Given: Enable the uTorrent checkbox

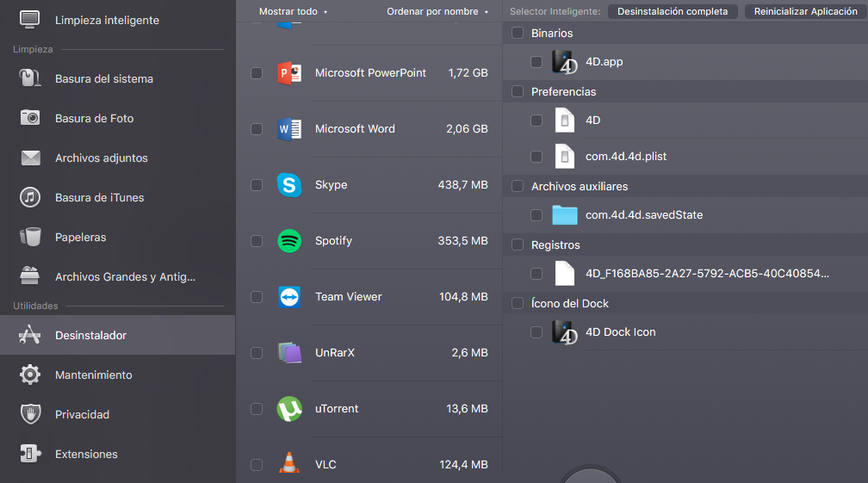Looking at the screenshot, I should tap(257, 409).
